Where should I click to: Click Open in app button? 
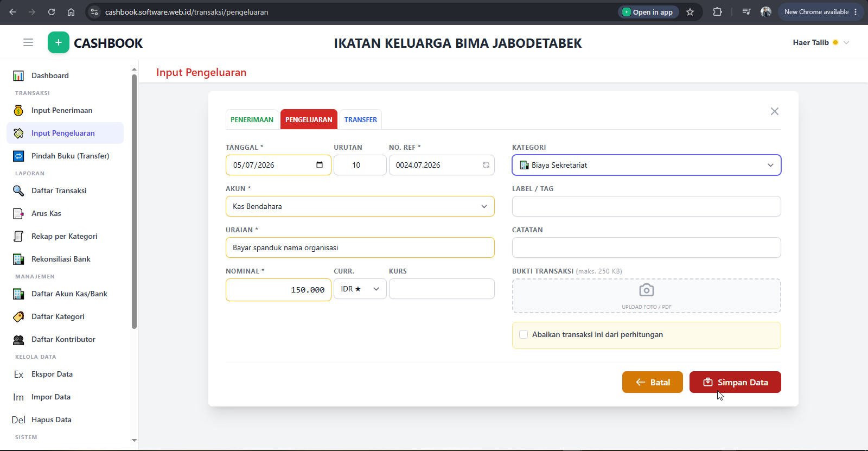pyautogui.click(x=648, y=12)
